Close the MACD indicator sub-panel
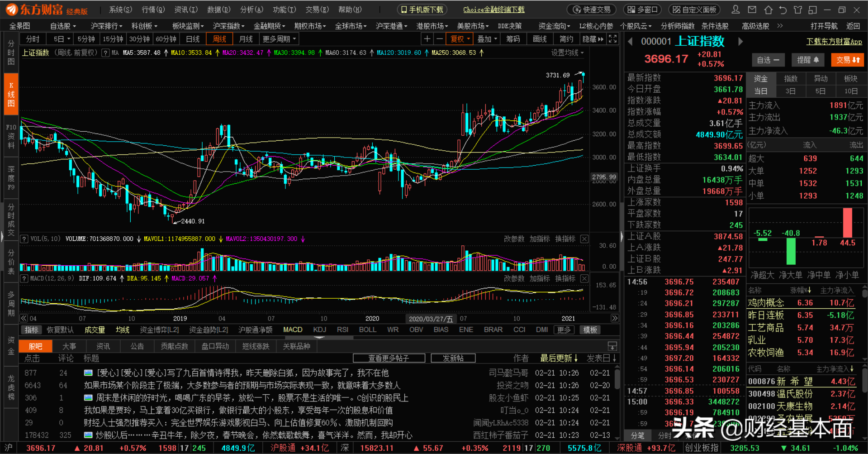The image size is (868, 454). [584, 278]
